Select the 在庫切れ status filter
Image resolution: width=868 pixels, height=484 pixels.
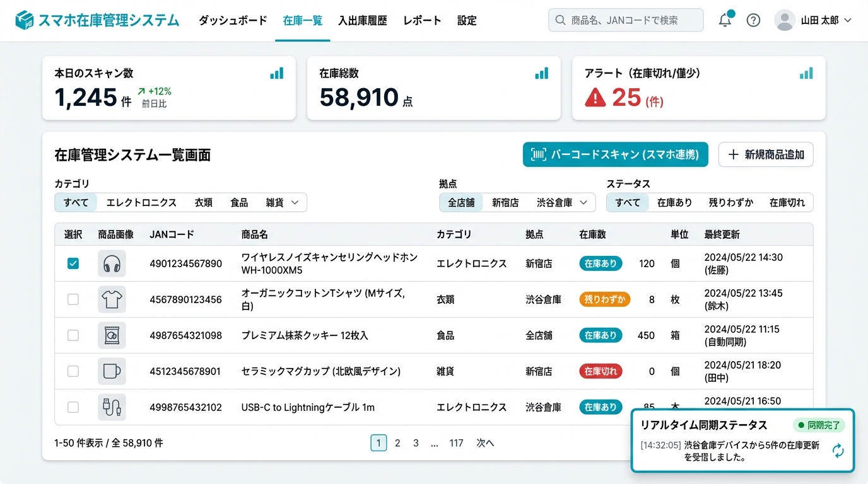(787, 202)
